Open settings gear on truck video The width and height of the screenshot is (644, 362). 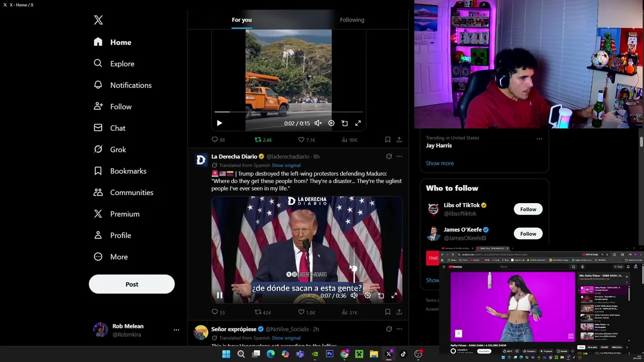(x=331, y=123)
